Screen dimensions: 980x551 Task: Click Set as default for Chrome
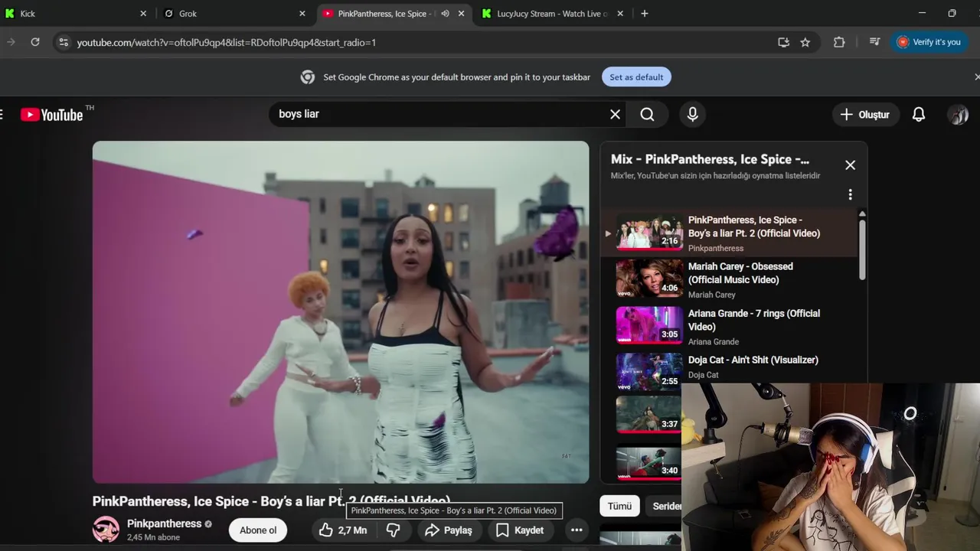tap(636, 77)
